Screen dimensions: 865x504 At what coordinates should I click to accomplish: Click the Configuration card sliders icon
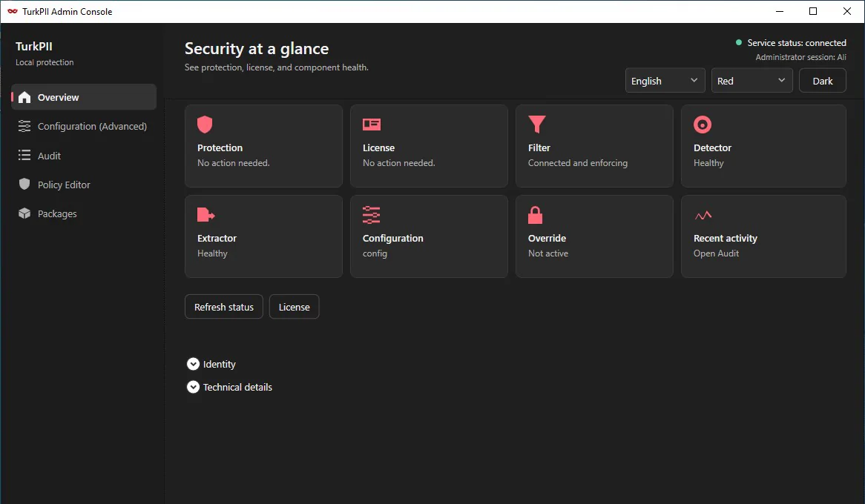(371, 215)
